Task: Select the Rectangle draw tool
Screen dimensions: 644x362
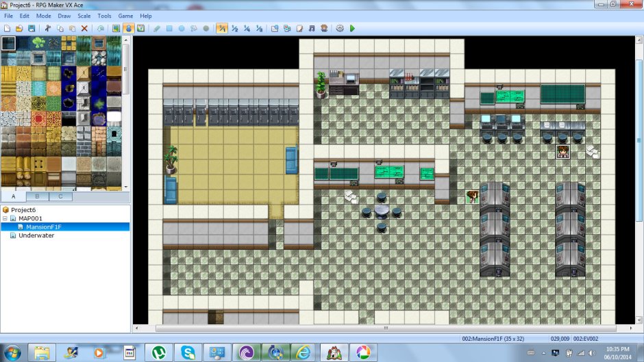Action: [169, 28]
